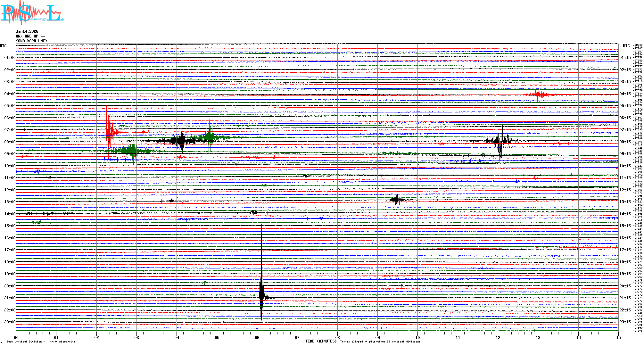The width and height of the screenshot is (644, 346).
Task: Click minute mark 15 on the bottom axis
Action: [618, 337]
